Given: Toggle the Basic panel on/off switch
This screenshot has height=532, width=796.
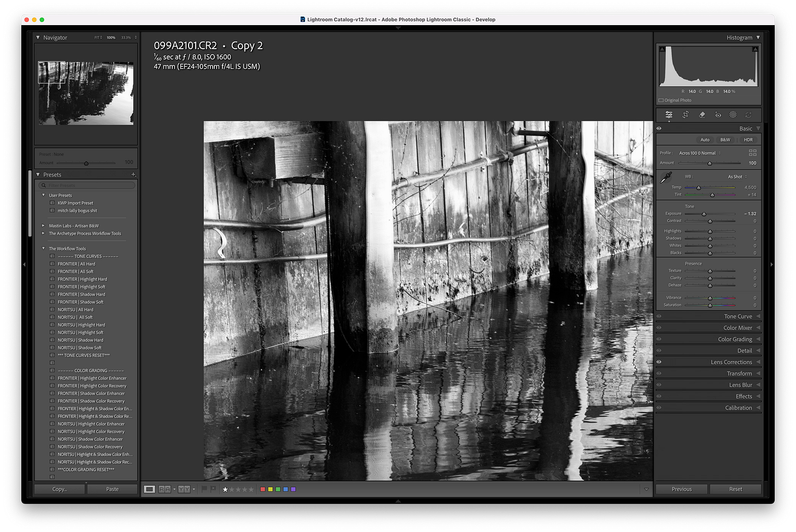Looking at the screenshot, I should pos(659,128).
